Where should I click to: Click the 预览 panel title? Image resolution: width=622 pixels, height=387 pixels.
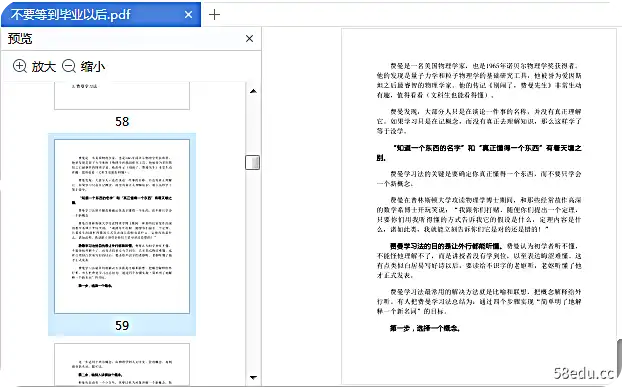coord(20,38)
